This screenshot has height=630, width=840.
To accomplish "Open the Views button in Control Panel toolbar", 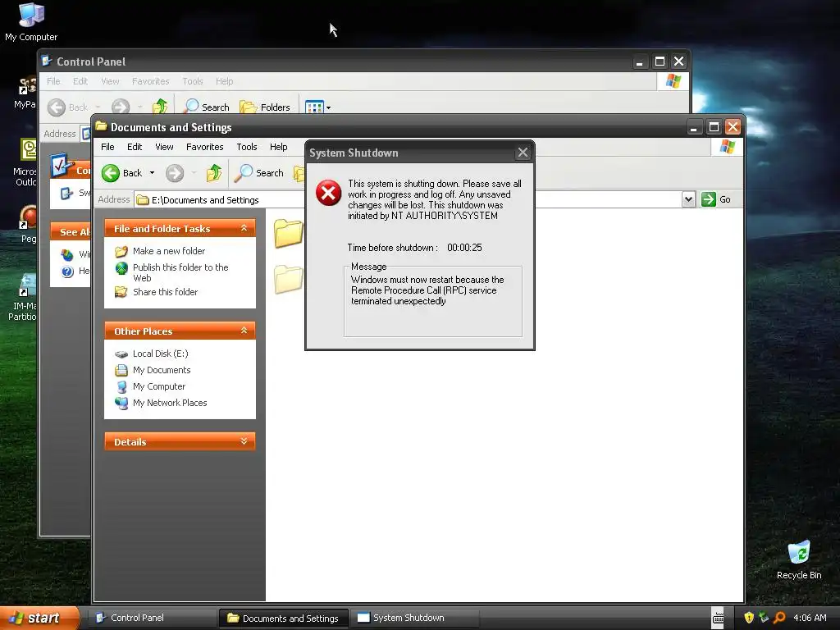I will 317,107.
